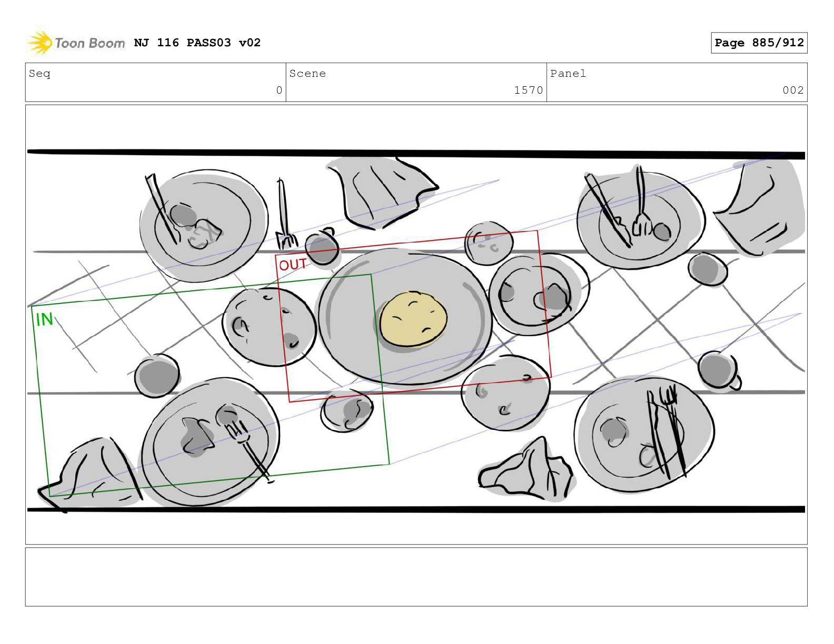This screenshot has width=834, height=644.
Task: Click the Panel 002 field
Action: pos(677,83)
